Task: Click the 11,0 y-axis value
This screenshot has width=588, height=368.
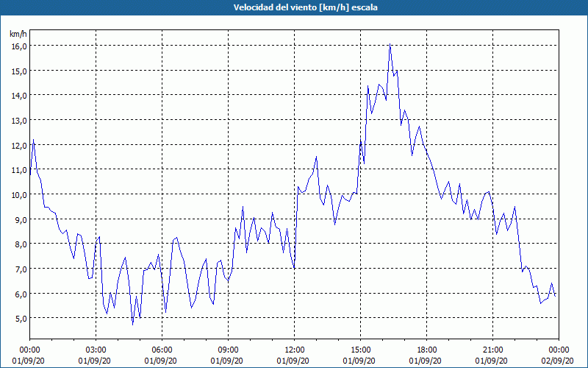Action: point(20,170)
